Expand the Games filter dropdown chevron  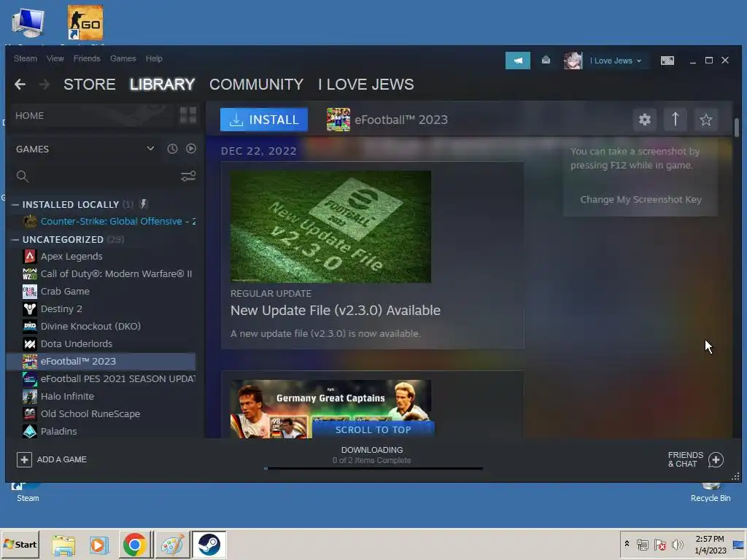[150, 149]
